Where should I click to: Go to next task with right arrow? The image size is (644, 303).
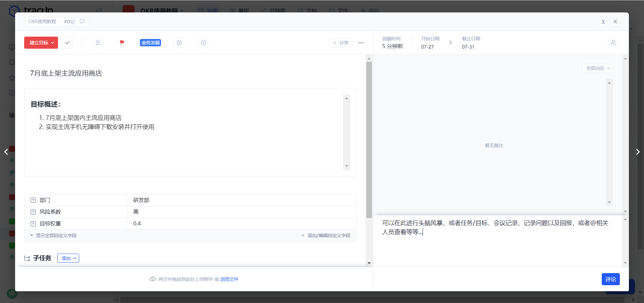click(637, 152)
